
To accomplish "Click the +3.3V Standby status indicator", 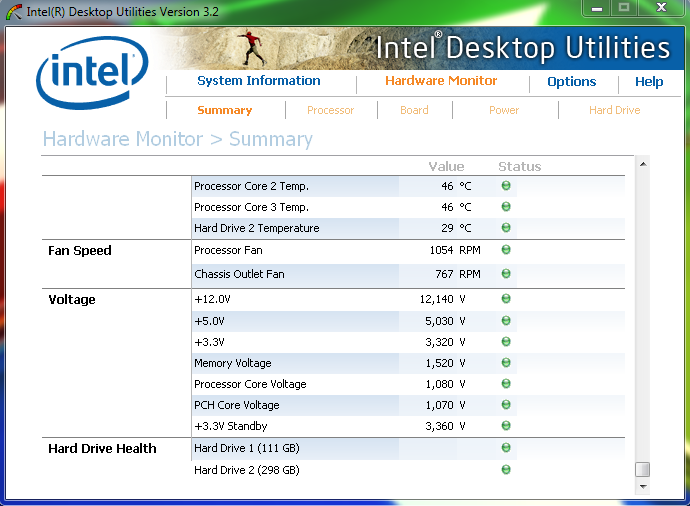I will pos(506,425).
